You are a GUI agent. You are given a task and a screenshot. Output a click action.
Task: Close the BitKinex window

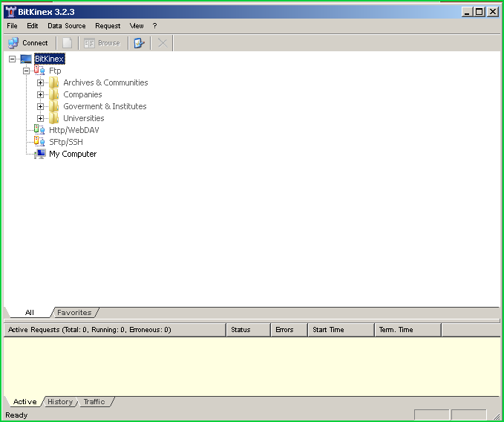pyautogui.click(x=493, y=12)
